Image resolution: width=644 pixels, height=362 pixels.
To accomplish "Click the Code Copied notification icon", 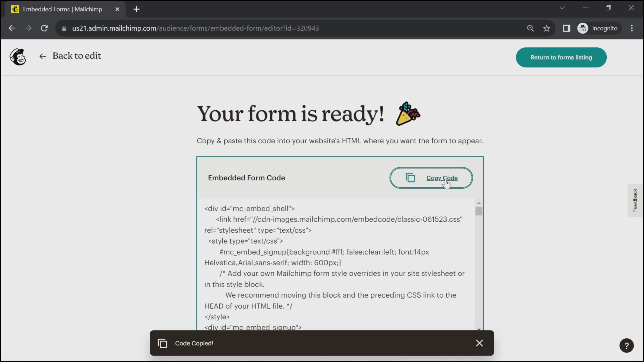I will click(162, 343).
